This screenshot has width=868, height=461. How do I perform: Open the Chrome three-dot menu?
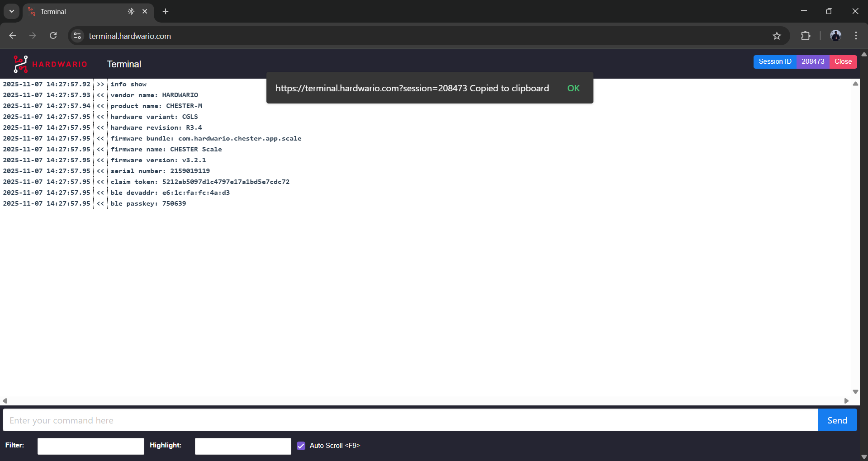(856, 36)
